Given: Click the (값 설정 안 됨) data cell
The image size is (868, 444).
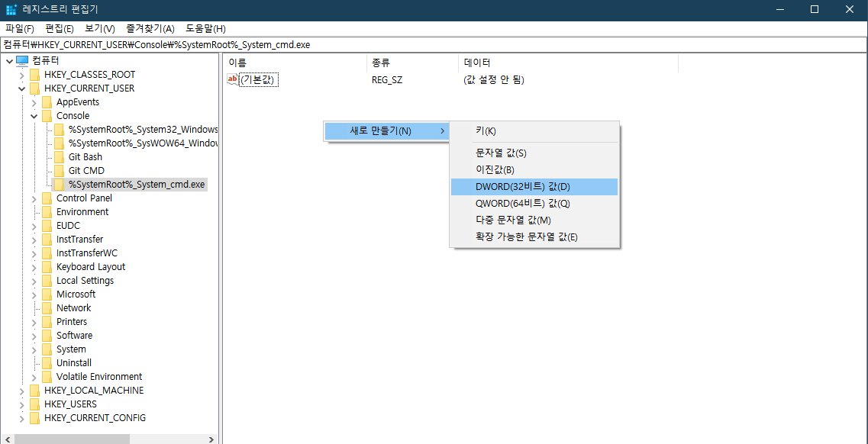Looking at the screenshot, I should (x=494, y=80).
